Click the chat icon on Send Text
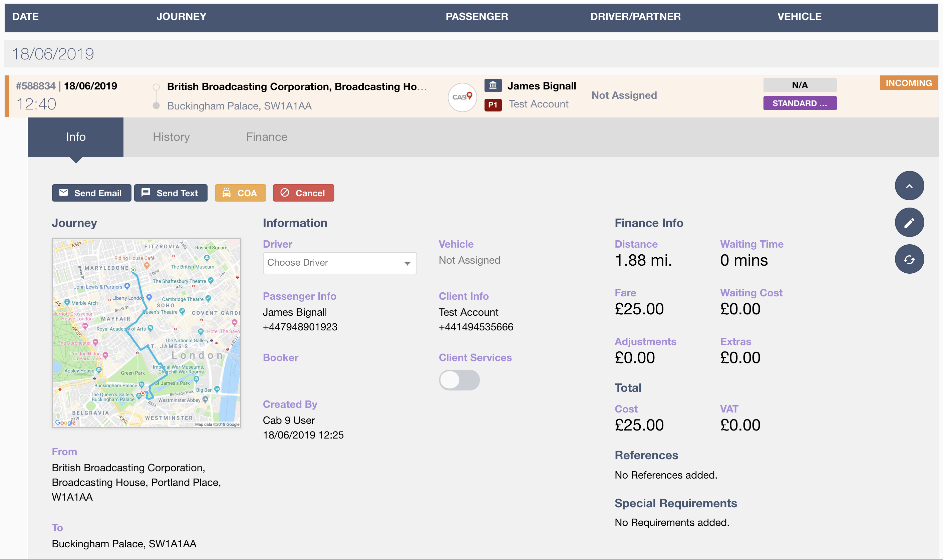This screenshot has width=943, height=560. (x=145, y=193)
